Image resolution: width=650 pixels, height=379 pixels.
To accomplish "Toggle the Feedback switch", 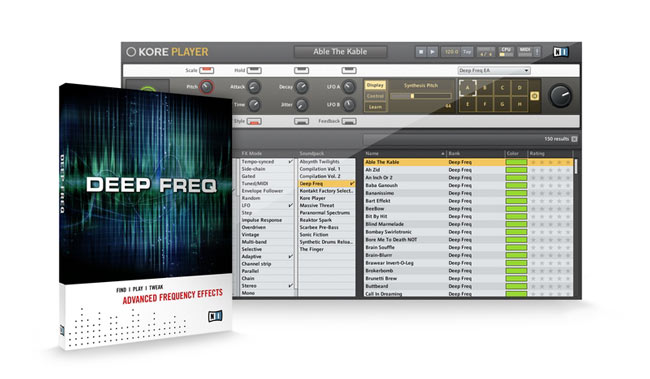I will pyautogui.click(x=349, y=121).
